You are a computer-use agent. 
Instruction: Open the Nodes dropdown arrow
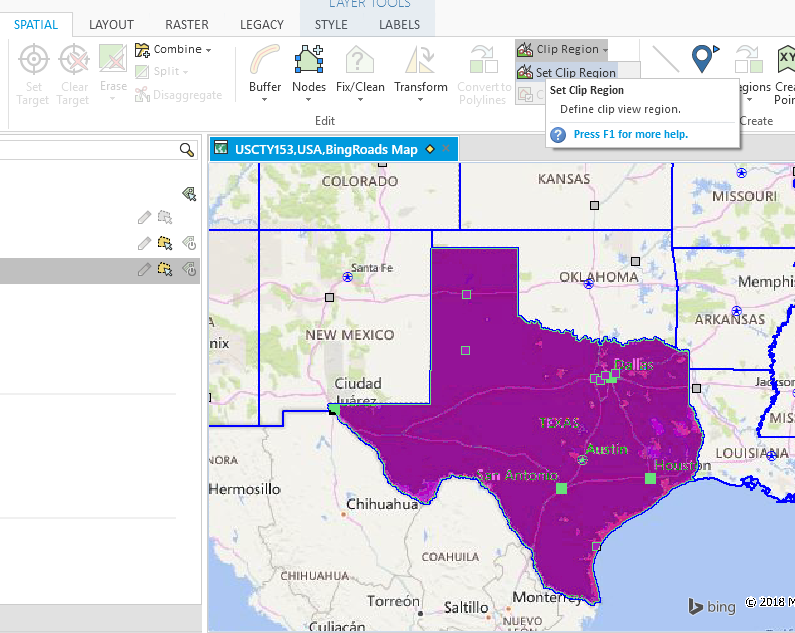point(309,100)
